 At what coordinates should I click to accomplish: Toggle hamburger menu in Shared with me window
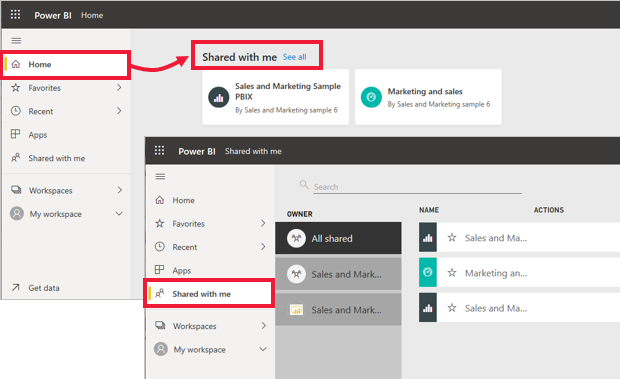click(160, 176)
